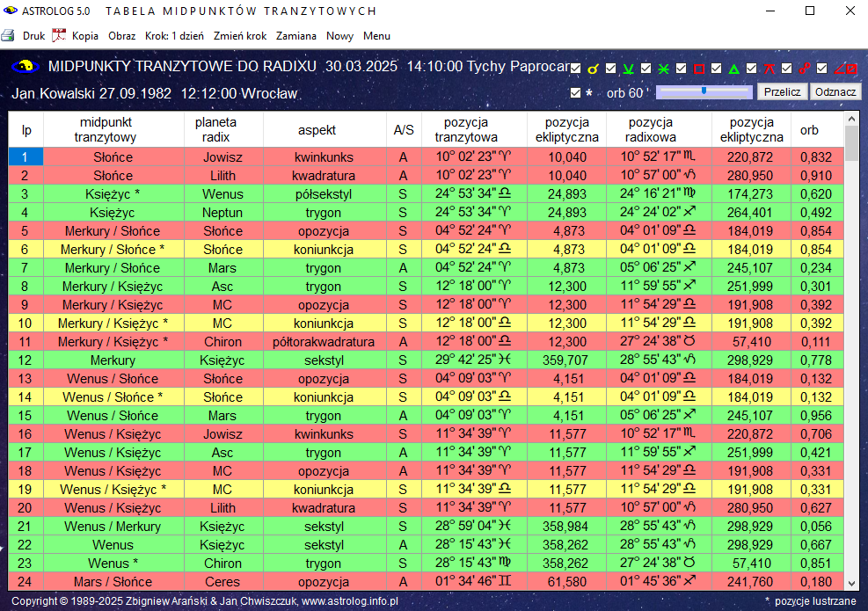868x611 pixels.
Task: Toggle the checkbox before the red square symbol
Action: click(681, 69)
